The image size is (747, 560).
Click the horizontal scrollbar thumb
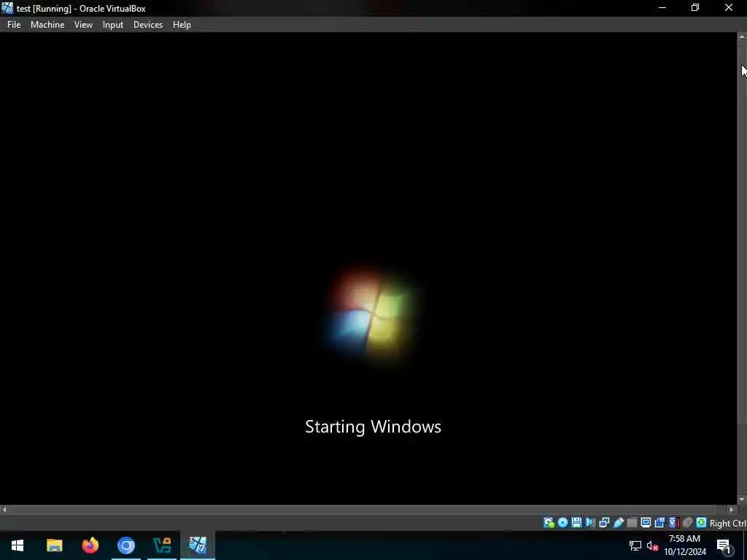pos(363,510)
